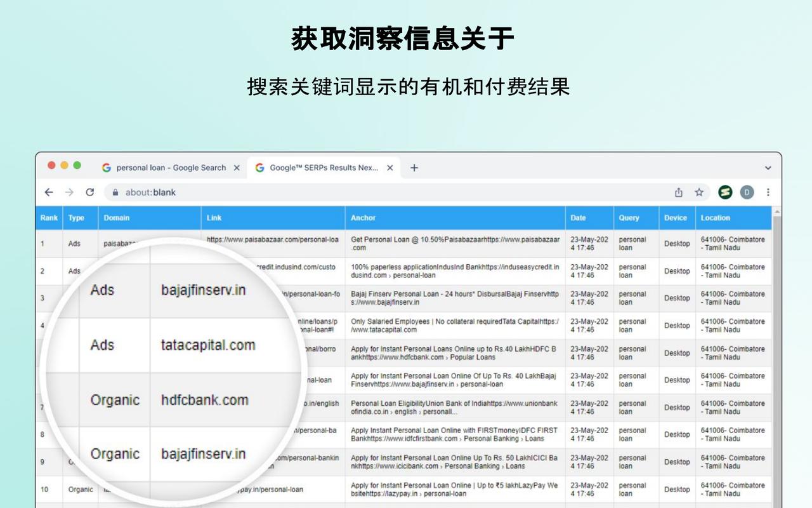
Task: Click the share icon in the address bar
Action: (x=679, y=192)
